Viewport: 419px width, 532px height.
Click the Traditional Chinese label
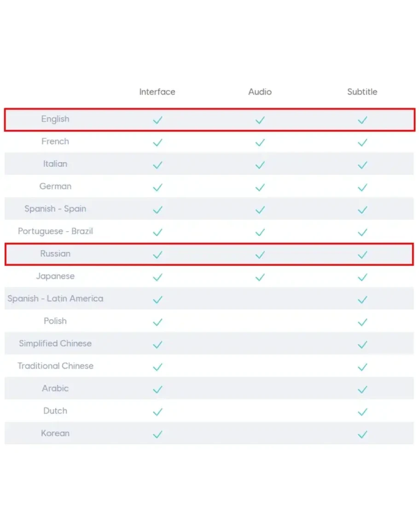coord(55,366)
